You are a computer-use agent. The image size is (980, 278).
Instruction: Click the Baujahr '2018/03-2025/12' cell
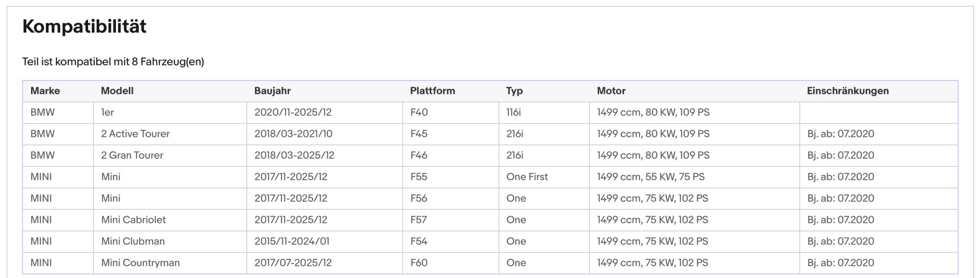[x=324, y=156]
